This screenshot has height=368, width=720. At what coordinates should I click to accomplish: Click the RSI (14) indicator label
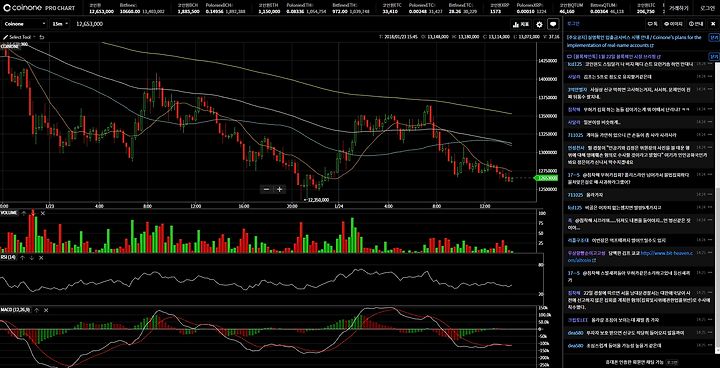point(8,258)
